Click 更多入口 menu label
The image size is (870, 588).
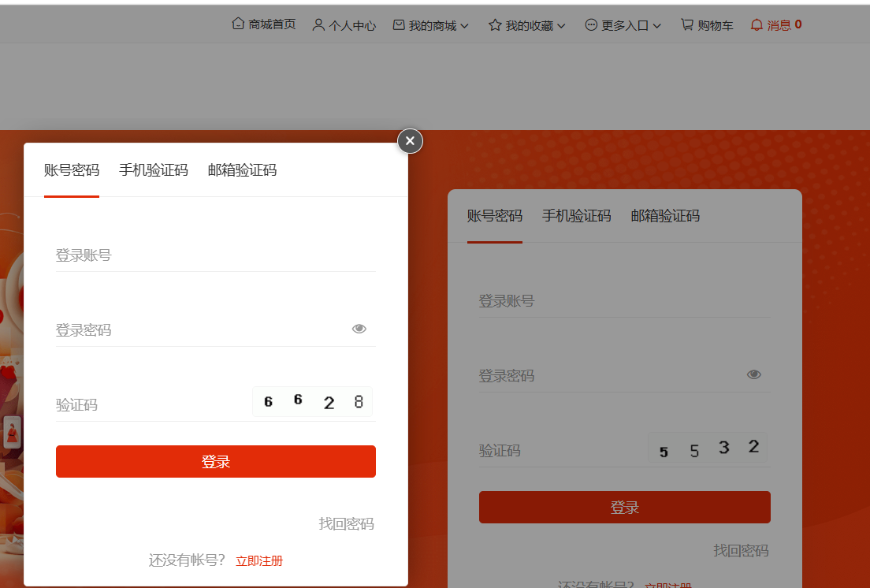(625, 25)
